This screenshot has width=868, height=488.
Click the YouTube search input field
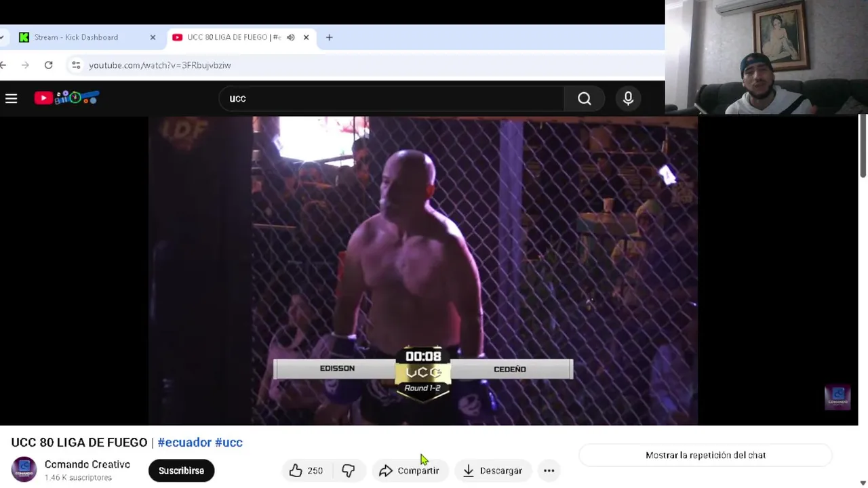[x=391, y=99]
